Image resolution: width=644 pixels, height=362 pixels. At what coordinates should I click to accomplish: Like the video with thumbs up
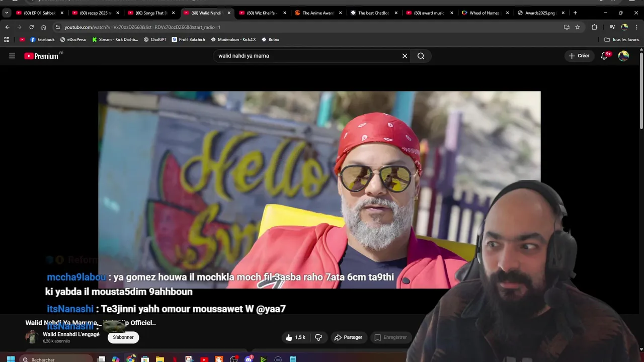(295, 337)
